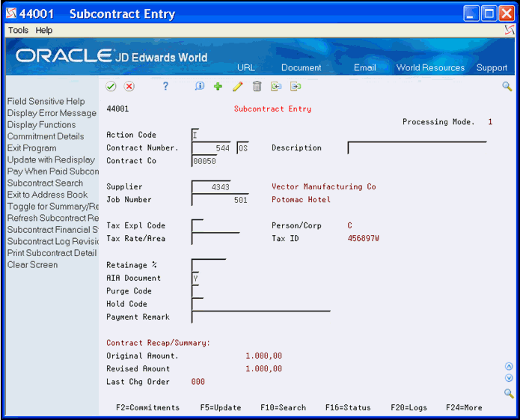Click the Hold Code field

coord(198,303)
